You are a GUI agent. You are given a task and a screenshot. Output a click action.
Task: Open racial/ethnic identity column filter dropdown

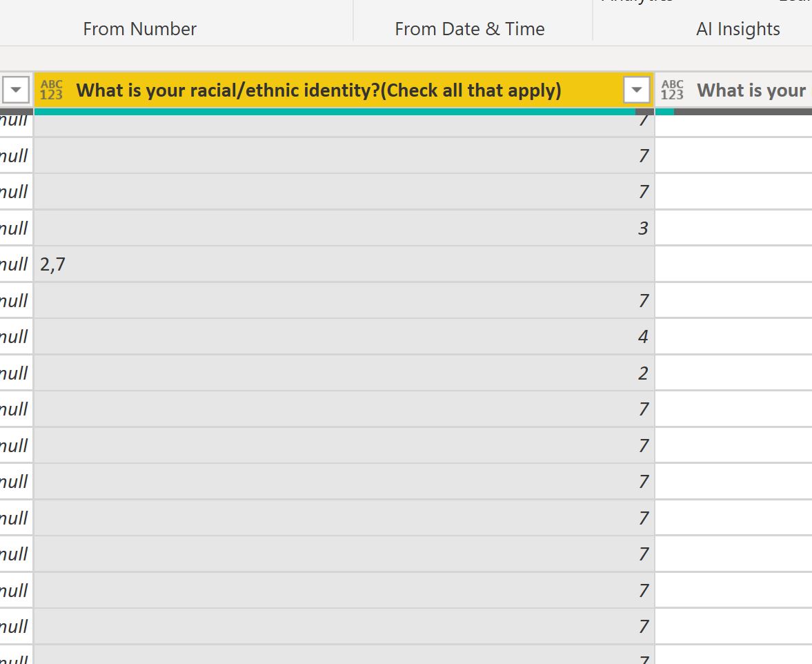pyautogui.click(x=637, y=90)
